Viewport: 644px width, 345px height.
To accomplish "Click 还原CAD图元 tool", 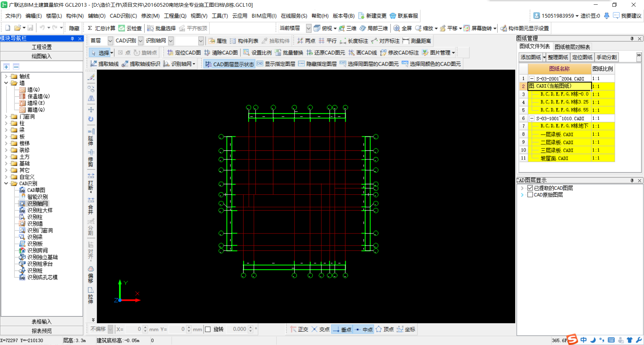I will (326, 53).
